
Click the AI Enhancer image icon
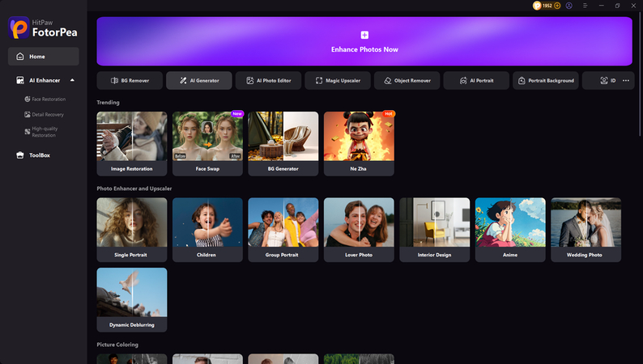(19, 80)
